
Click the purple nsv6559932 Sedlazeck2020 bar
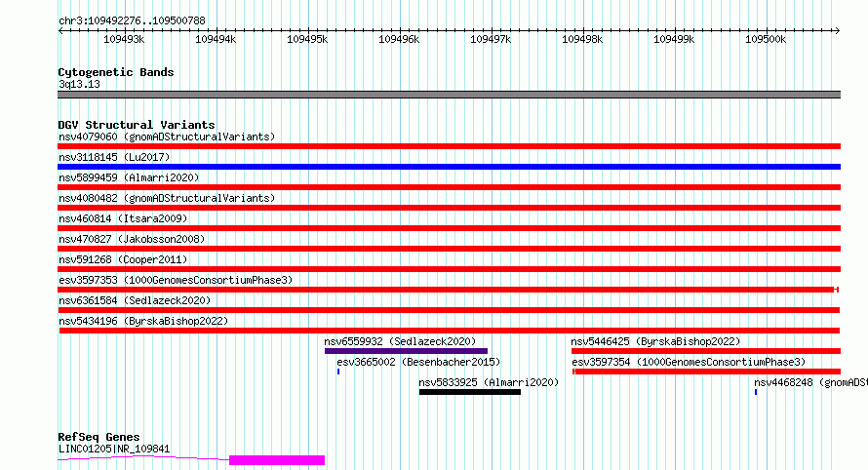tap(406, 351)
